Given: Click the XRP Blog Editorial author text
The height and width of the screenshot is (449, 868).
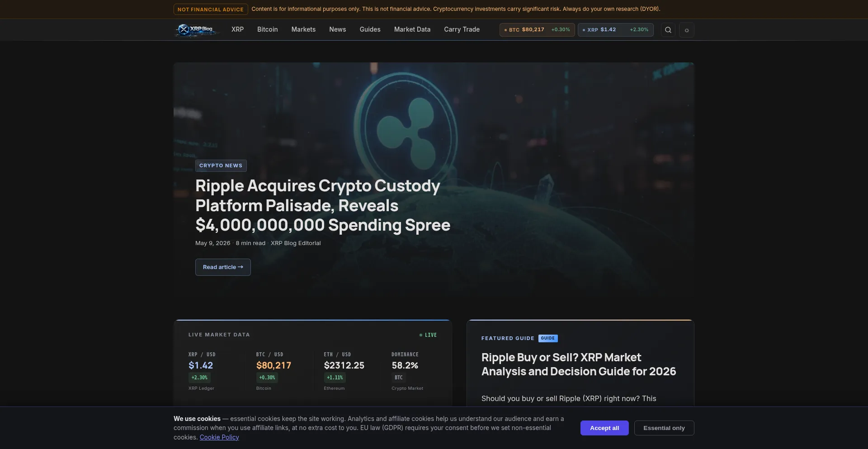Looking at the screenshot, I should [296, 243].
